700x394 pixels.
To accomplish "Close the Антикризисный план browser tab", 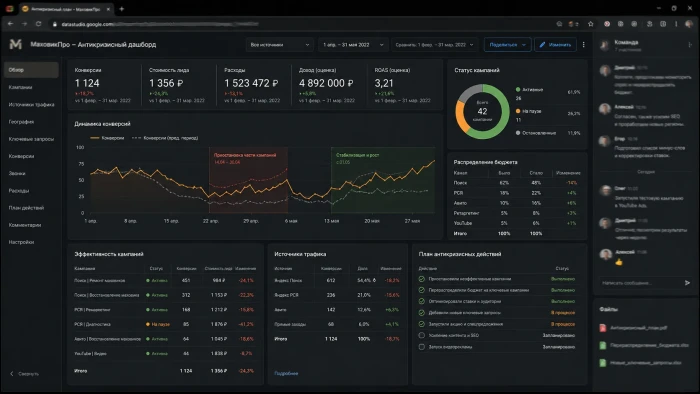I will (108, 9).
